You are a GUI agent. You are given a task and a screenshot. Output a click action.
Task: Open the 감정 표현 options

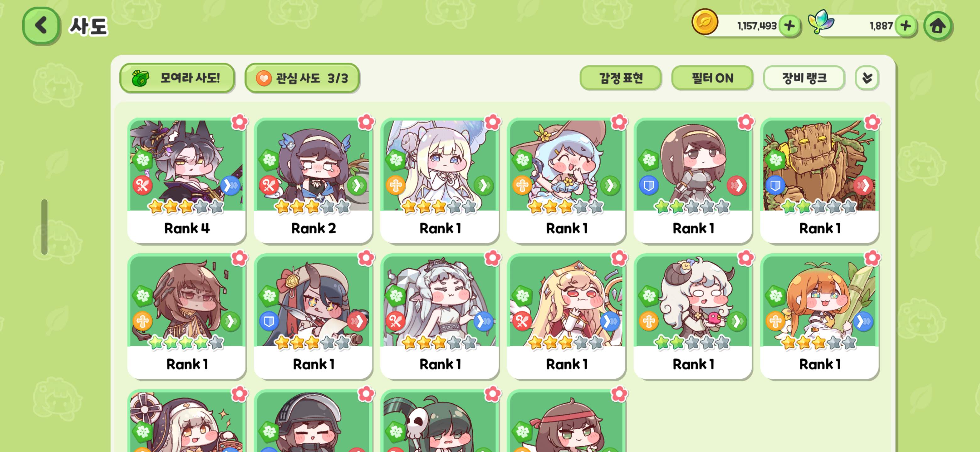point(620,78)
